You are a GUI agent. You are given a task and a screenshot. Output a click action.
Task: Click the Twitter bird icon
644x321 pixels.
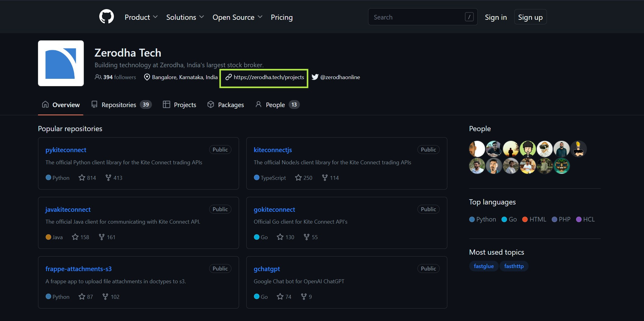click(315, 77)
